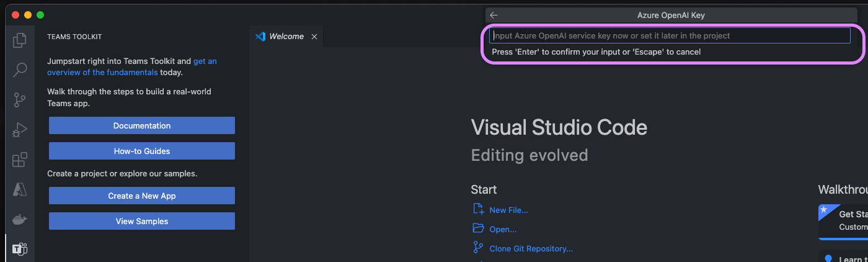Screen dimensions: 868x262
Task: Open the Run and Debug view icon
Action: pos(20,129)
